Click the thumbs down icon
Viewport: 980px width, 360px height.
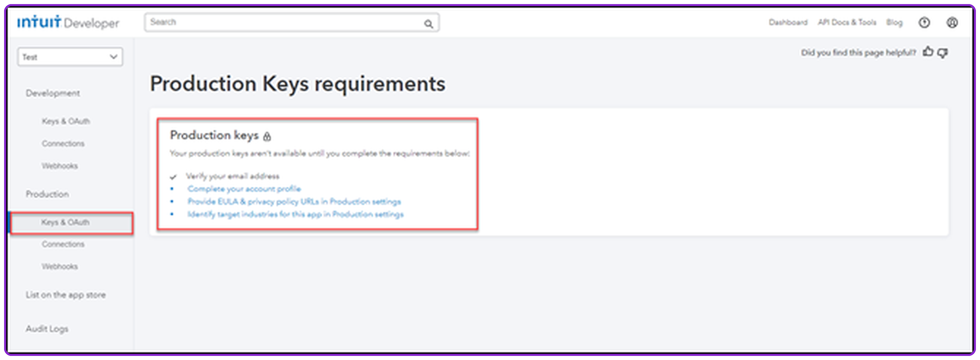pos(943,53)
